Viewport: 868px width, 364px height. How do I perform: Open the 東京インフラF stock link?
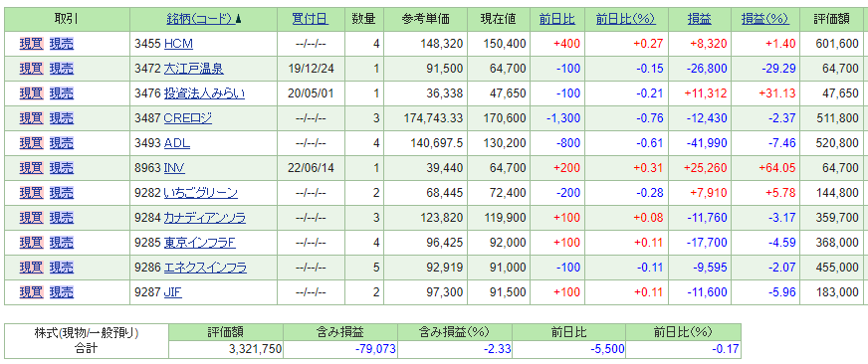point(200,243)
